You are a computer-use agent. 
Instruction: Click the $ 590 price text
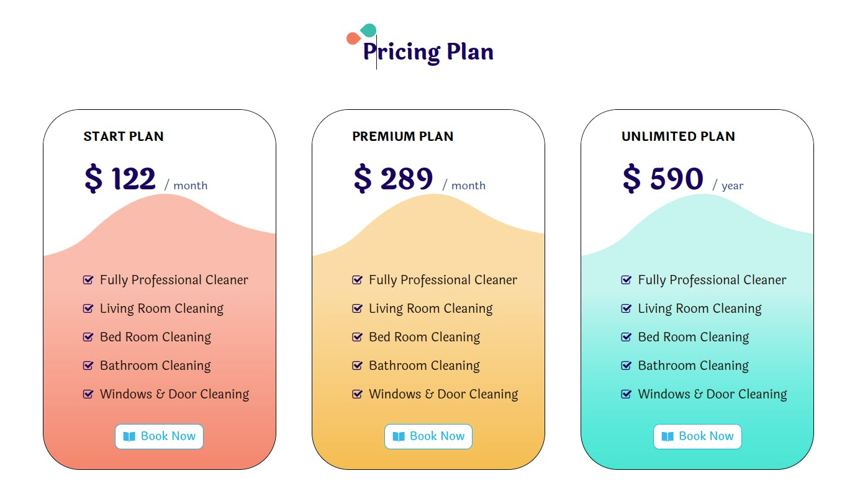(x=663, y=179)
